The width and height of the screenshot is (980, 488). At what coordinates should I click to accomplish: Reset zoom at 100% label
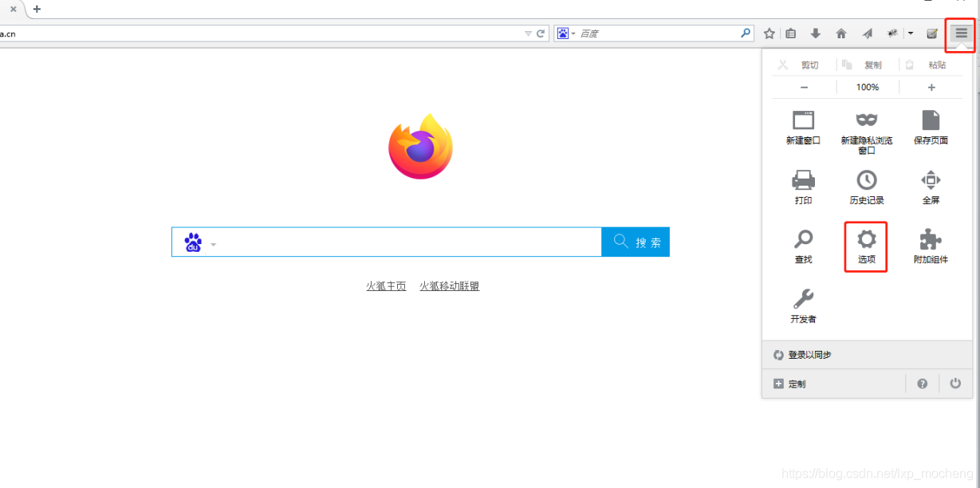coord(868,88)
